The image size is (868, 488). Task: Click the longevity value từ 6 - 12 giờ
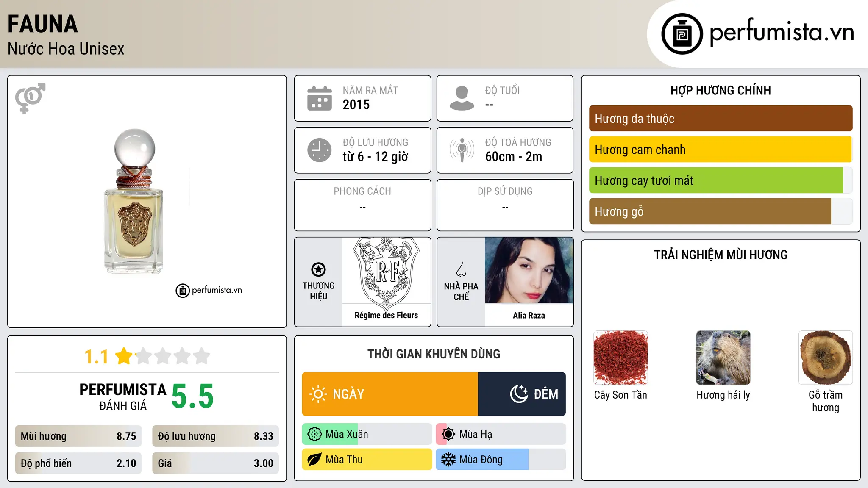coord(376,157)
